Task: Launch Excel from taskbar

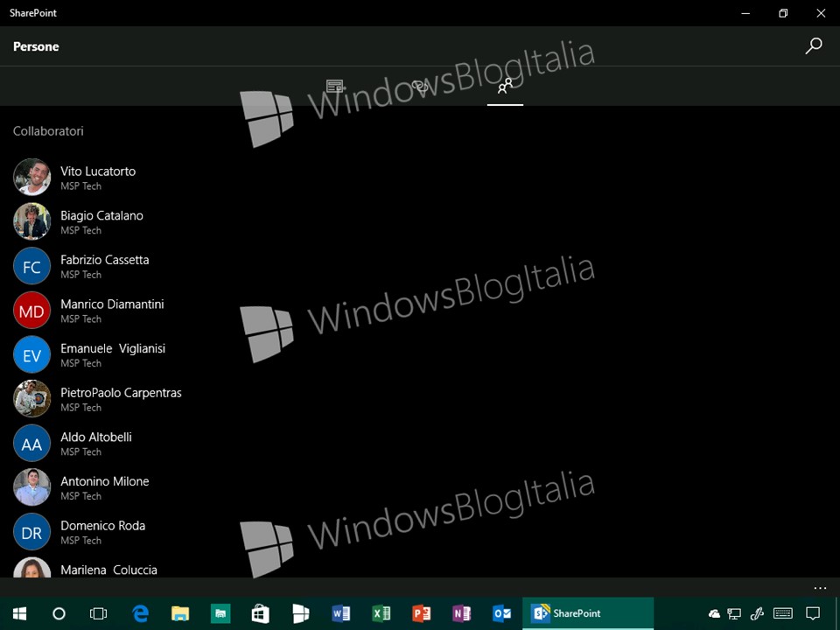Action: pyautogui.click(x=381, y=613)
